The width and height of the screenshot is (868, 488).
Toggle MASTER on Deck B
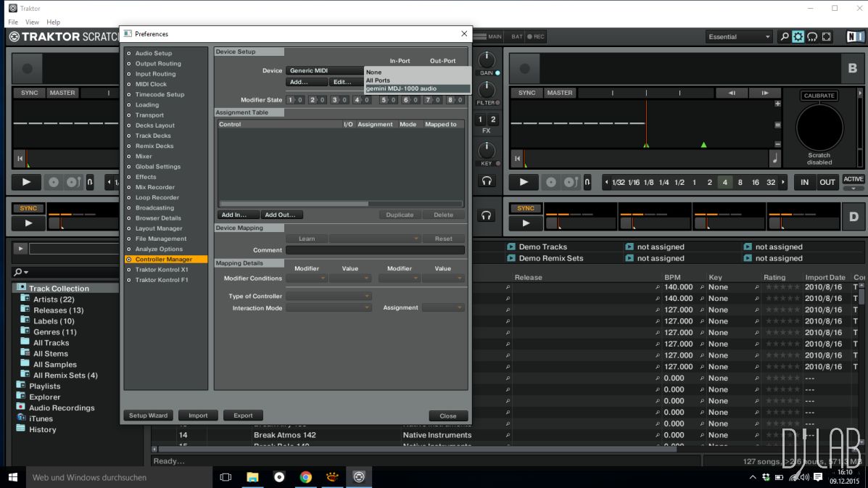559,93
